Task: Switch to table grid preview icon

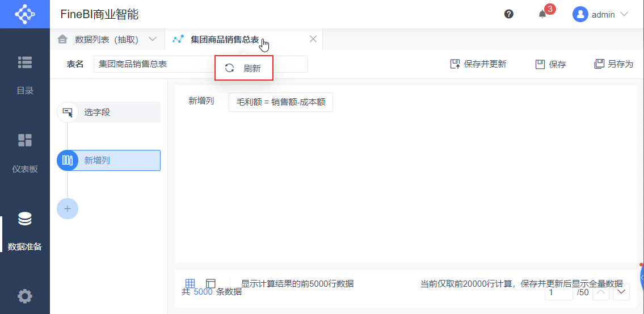Action: (190, 283)
